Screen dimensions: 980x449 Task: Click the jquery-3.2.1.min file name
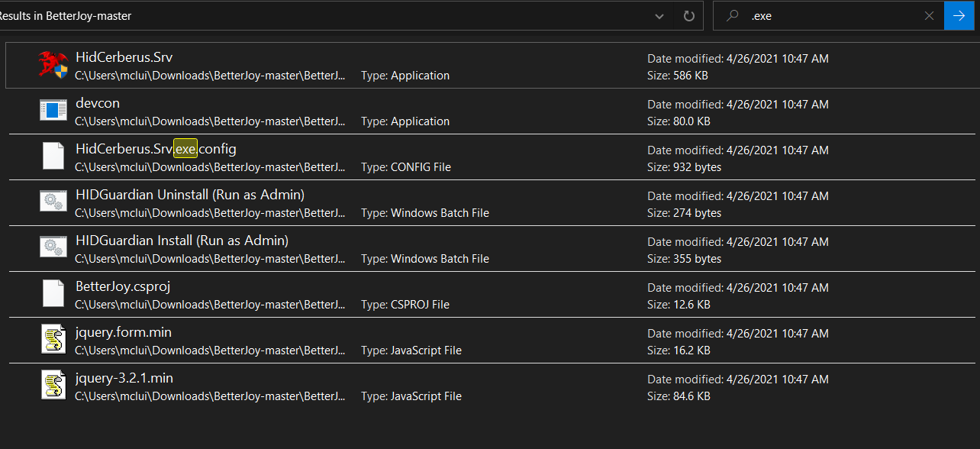123,377
